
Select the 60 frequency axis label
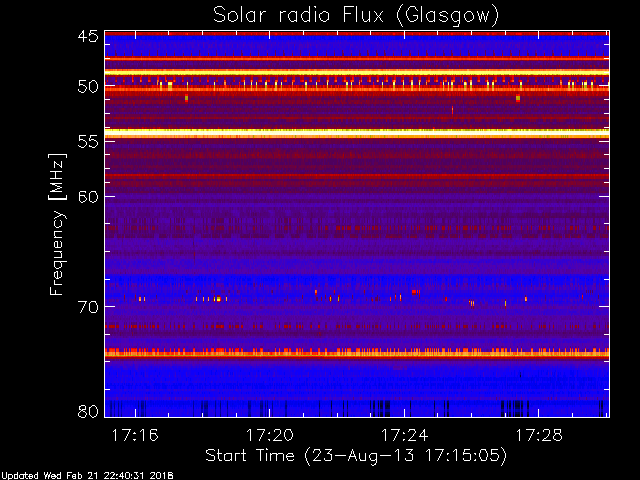coord(88,197)
